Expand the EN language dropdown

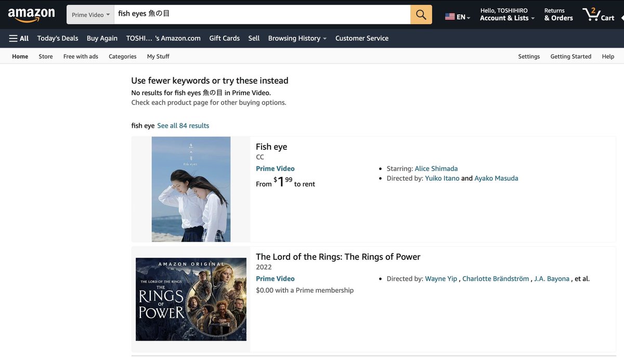[x=463, y=17]
